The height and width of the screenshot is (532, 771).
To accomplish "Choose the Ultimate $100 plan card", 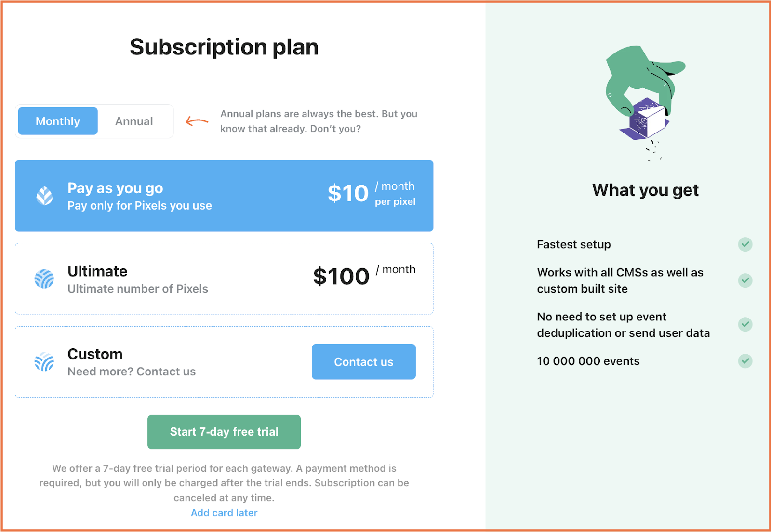I will click(224, 279).
